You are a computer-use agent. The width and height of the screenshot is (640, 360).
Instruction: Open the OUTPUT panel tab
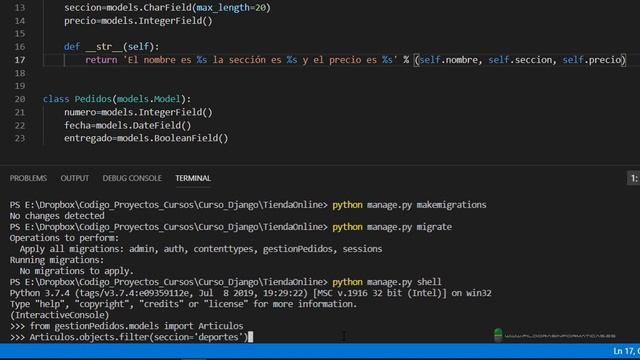coord(75,178)
